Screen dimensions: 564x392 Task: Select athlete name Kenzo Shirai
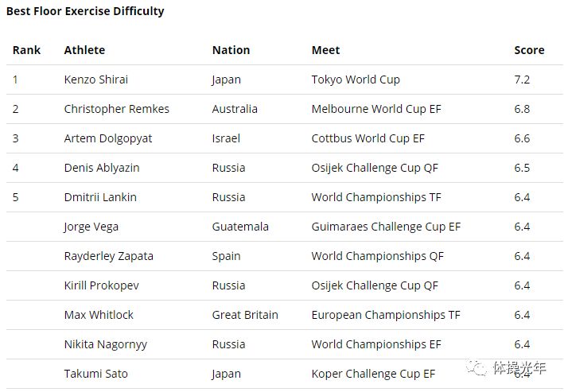[96, 80]
